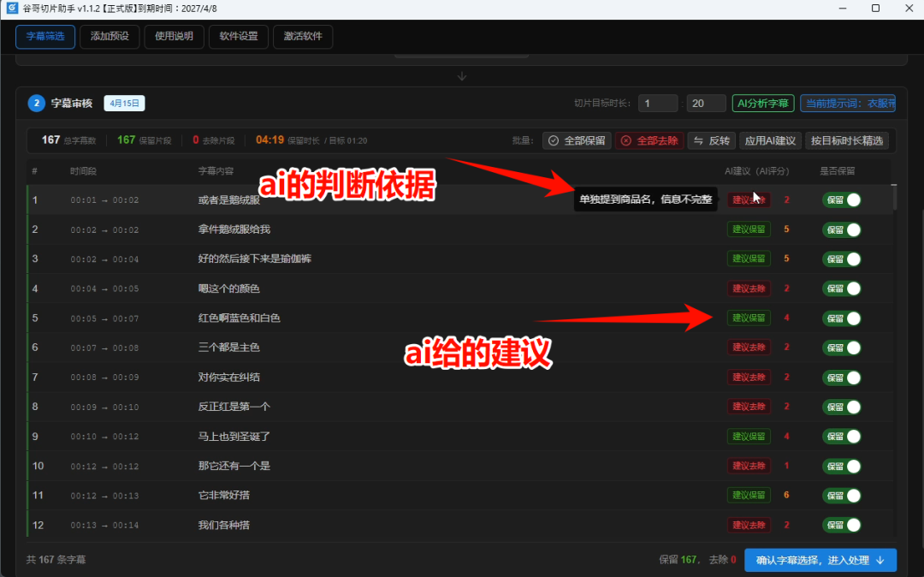924x577 pixels.
Task: Toggle 保留 switch for row 8 反正红是第一个
Action: click(842, 407)
